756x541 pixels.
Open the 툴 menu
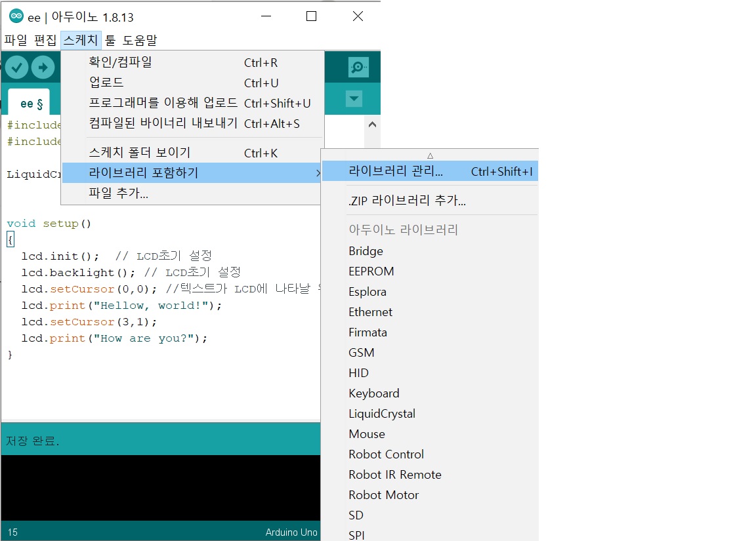110,41
